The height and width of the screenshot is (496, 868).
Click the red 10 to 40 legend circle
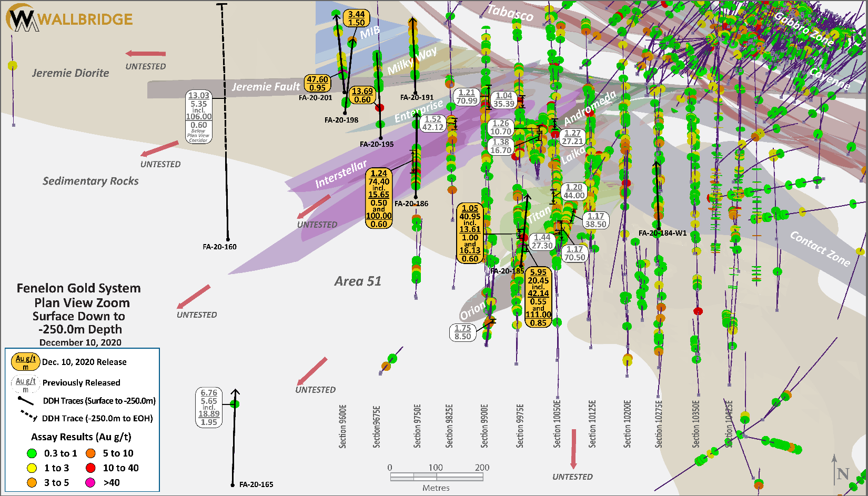coord(90,468)
